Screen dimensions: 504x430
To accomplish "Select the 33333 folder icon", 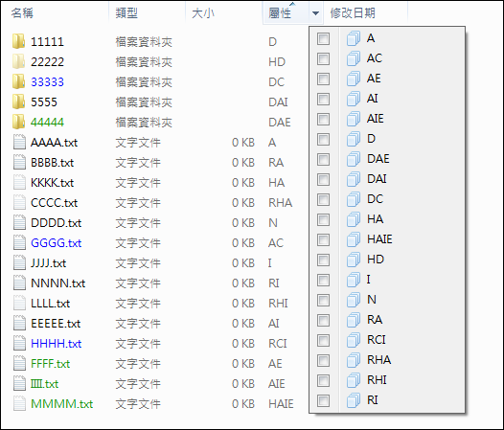I will pyautogui.click(x=18, y=81).
